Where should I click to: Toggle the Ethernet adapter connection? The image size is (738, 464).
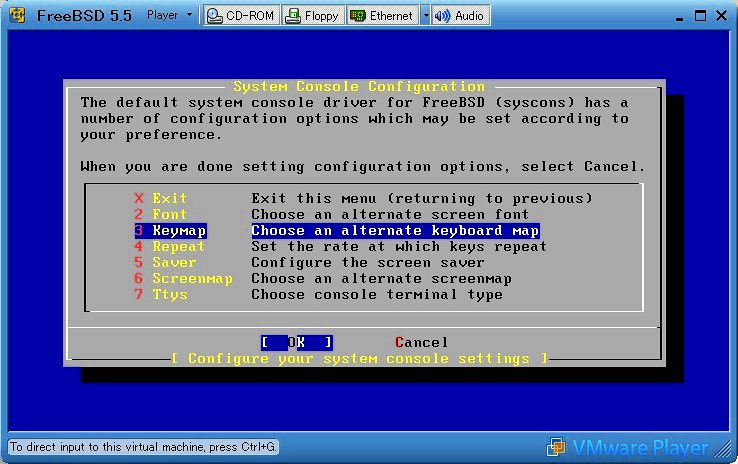(x=382, y=16)
